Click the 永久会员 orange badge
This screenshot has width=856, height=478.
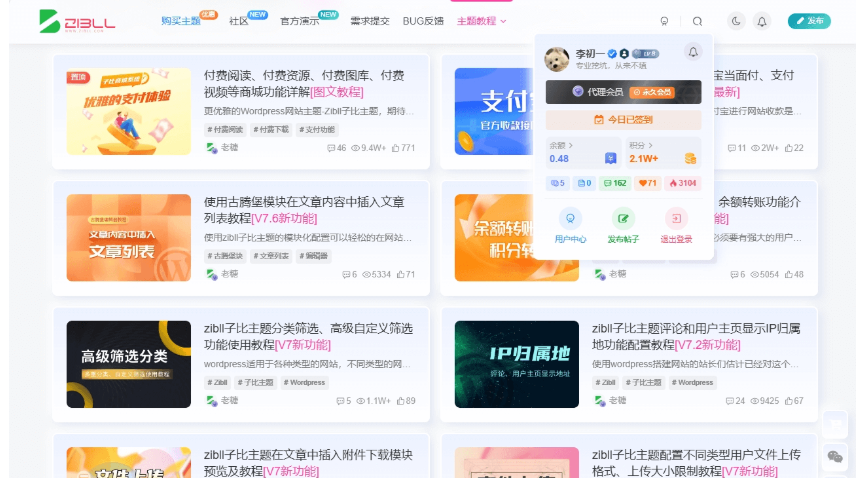click(652, 92)
